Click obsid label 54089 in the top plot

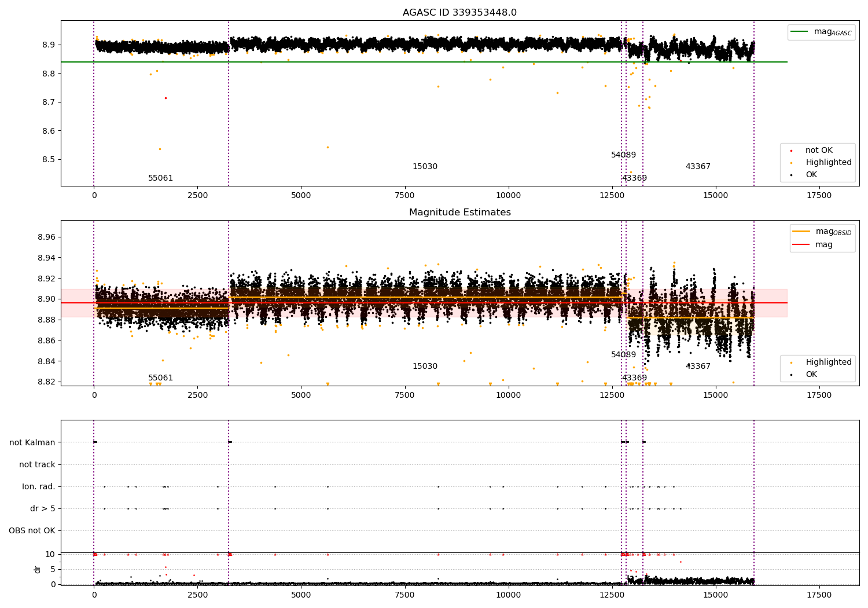coord(623,155)
